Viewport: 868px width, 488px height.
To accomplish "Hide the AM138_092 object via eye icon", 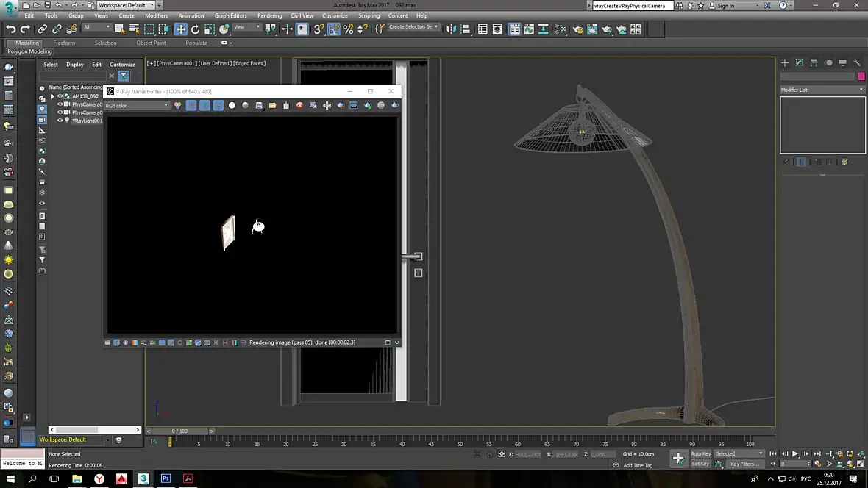I will (x=60, y=96).
